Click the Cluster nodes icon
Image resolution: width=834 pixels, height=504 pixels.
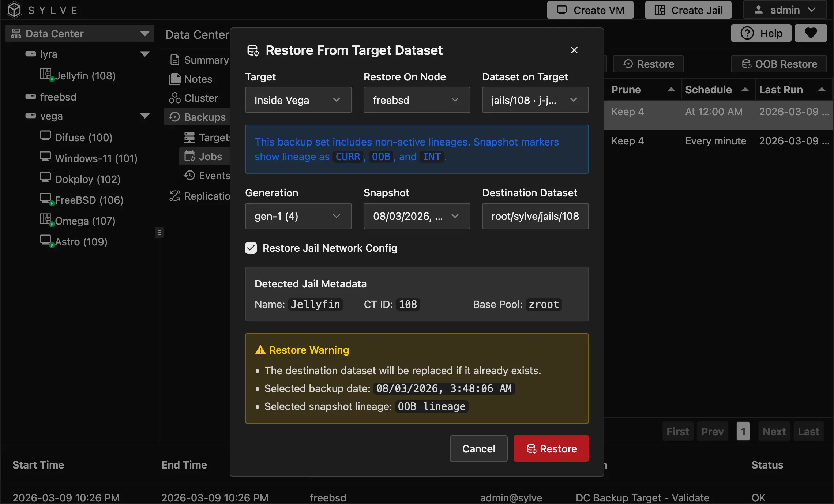tap(174, 98)
